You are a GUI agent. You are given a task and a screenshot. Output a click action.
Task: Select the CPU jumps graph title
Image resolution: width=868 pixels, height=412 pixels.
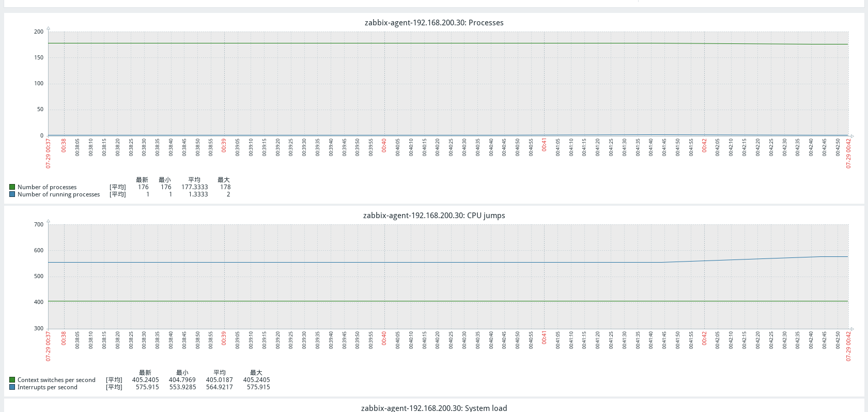tap(434, 216)
